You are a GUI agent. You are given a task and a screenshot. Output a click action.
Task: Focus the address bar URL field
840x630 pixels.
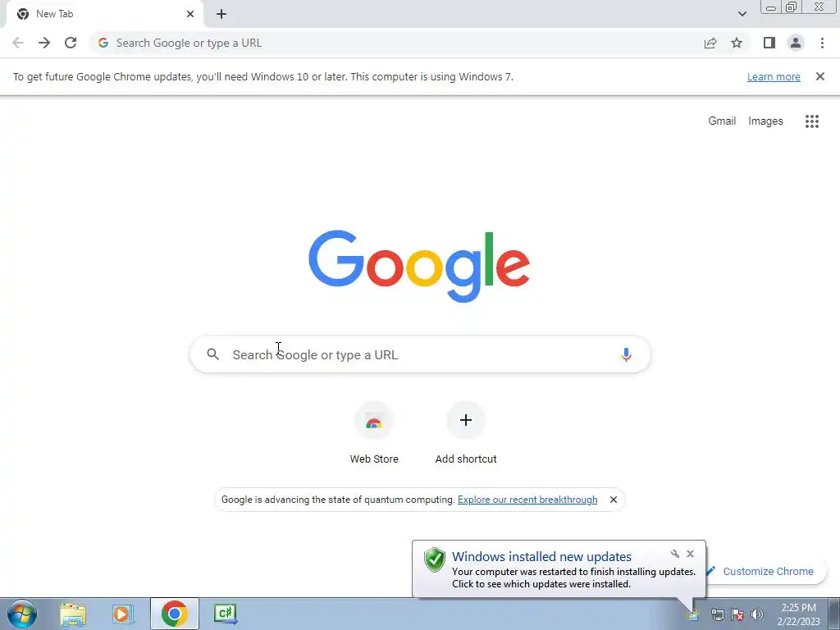click(x=396, y=43)
